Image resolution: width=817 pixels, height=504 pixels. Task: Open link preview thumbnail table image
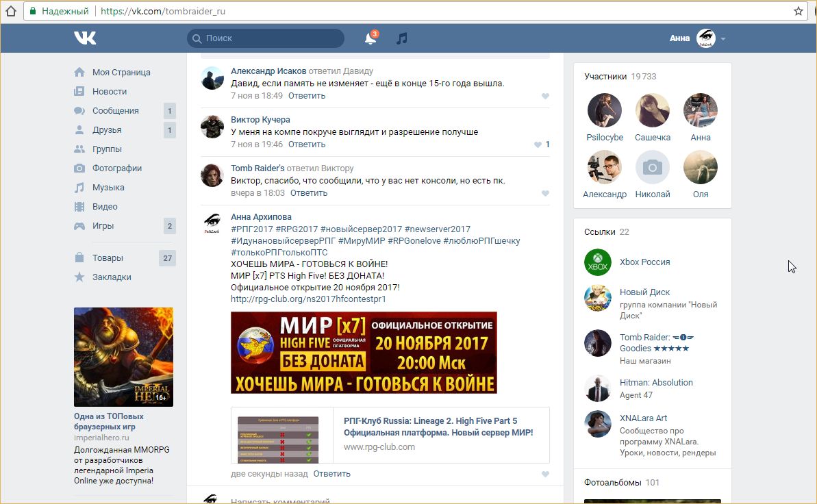pos(278,440)
